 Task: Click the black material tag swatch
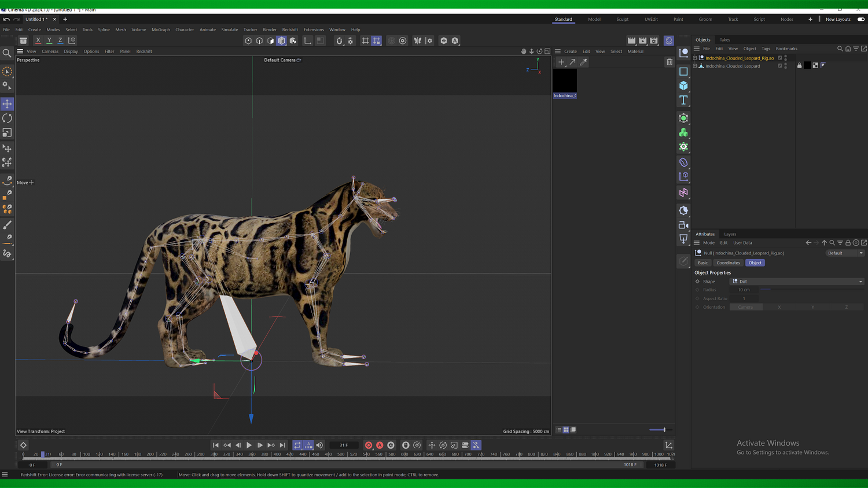807,65
